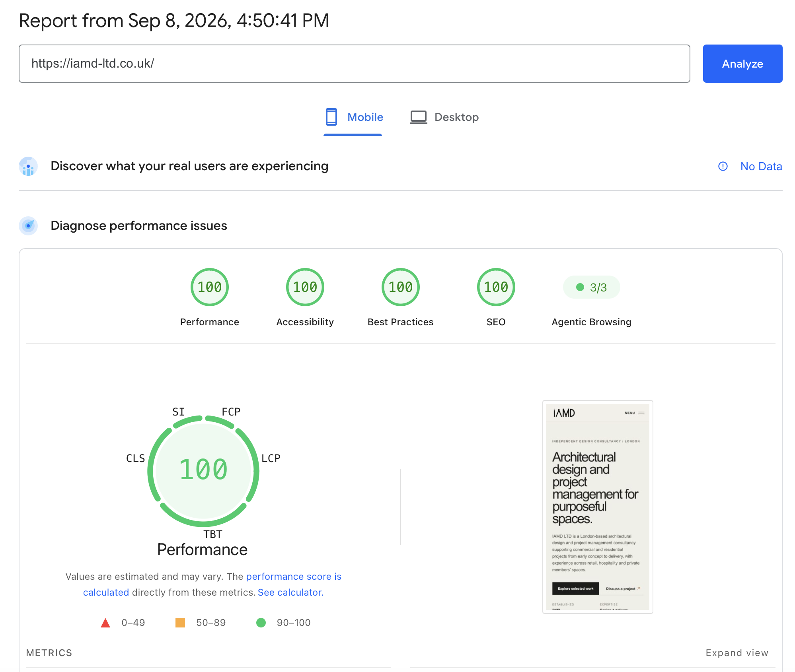The width and height of the screenshot is (795, 672).
Task: Click the TBT label on gauge
Action: 213,534
